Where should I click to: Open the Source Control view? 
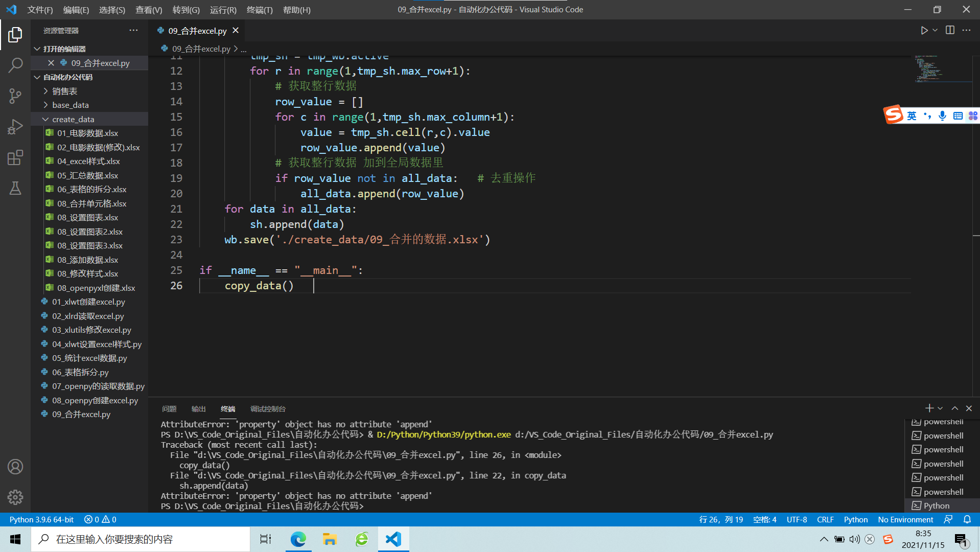(x=15, y=96)
